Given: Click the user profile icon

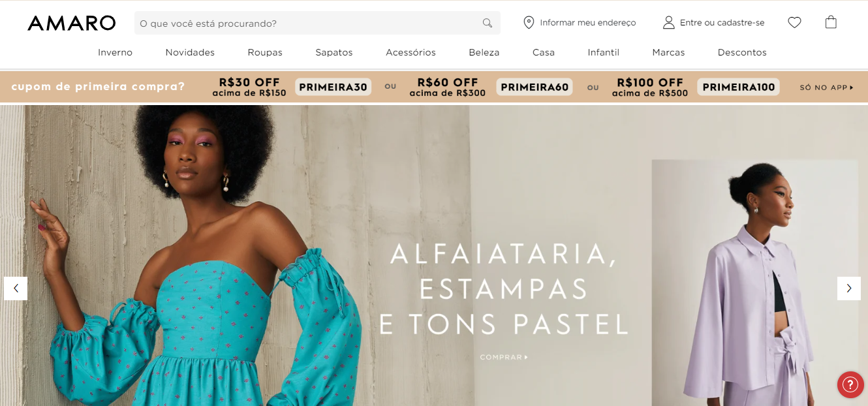Looking at the screenshot, I should coord(668,23).
